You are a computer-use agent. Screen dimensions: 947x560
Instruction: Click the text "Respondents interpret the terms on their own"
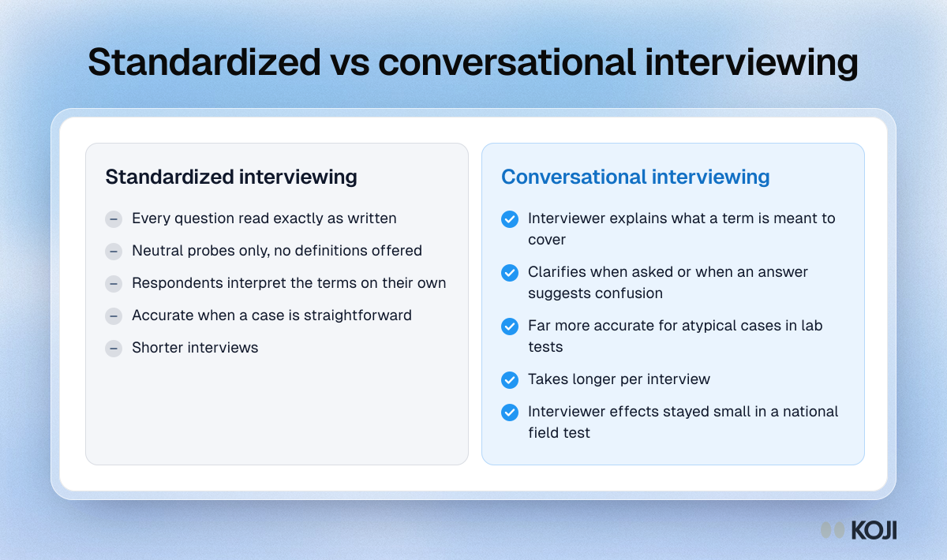pyautogui.click(x=289, y=283)
